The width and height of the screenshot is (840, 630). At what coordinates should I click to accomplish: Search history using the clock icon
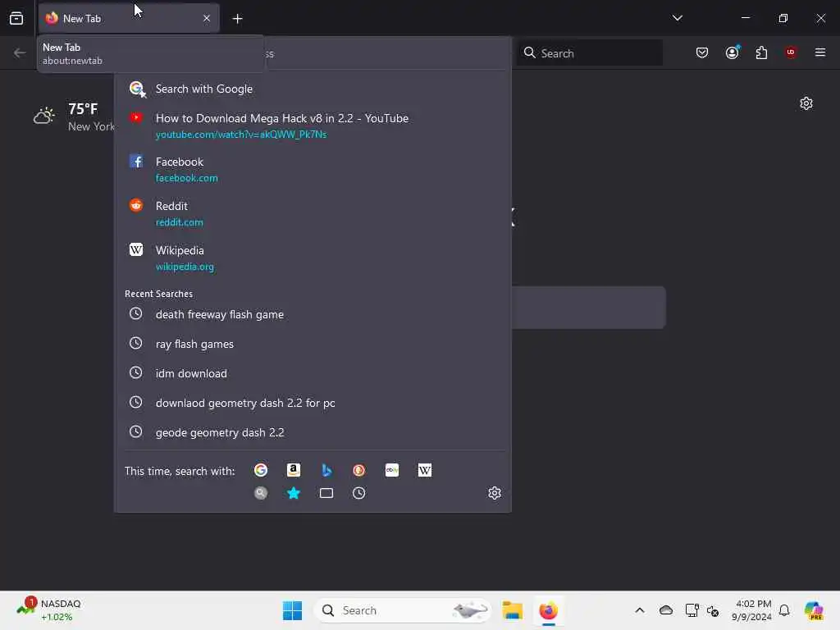pos(359,493)
